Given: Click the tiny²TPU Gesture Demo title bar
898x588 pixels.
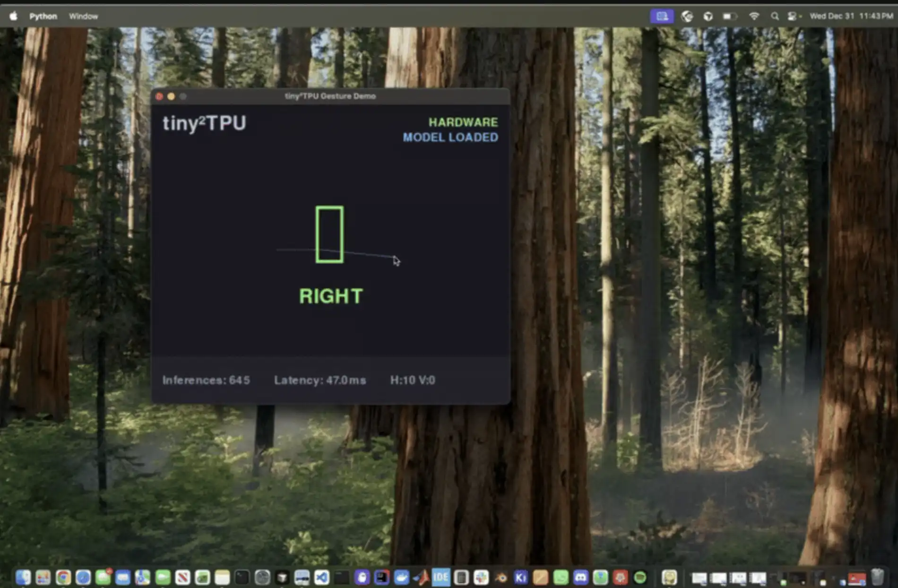Looking at the screenshot, I should click(x=330, y=96).
